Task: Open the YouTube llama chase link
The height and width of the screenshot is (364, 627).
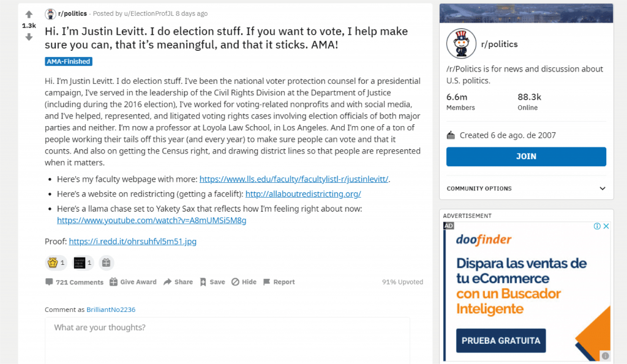Action: (x=152, y=220)
